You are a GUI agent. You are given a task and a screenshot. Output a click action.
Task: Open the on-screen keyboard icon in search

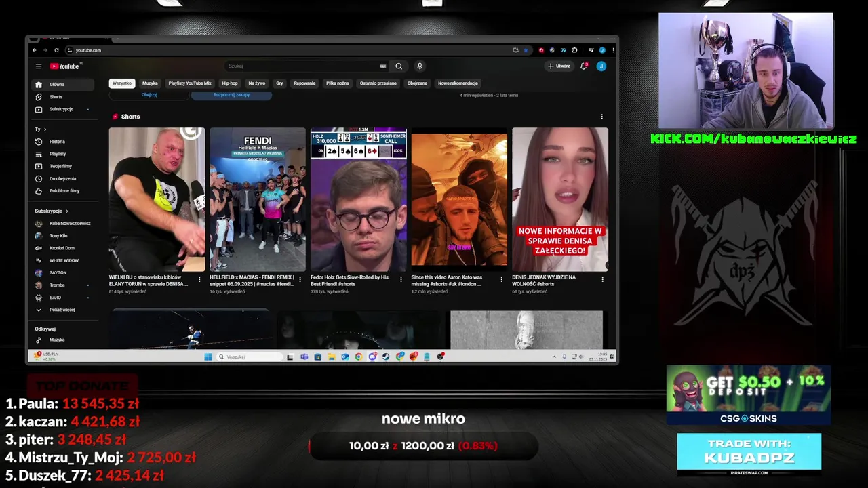[x=383, y=66]
